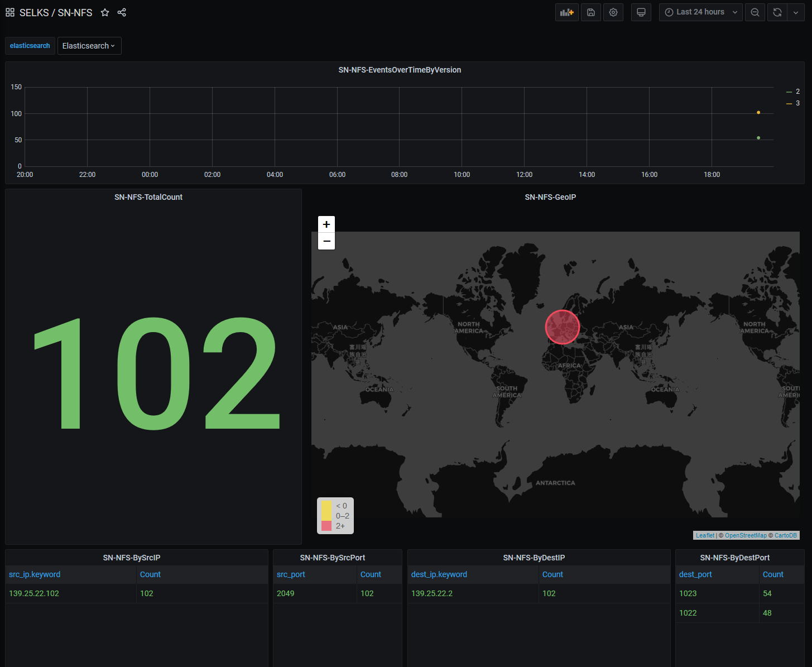Sort ByDestPort table by Count header
This screenshot has height=667, width=812.
[x=773, y=574]
